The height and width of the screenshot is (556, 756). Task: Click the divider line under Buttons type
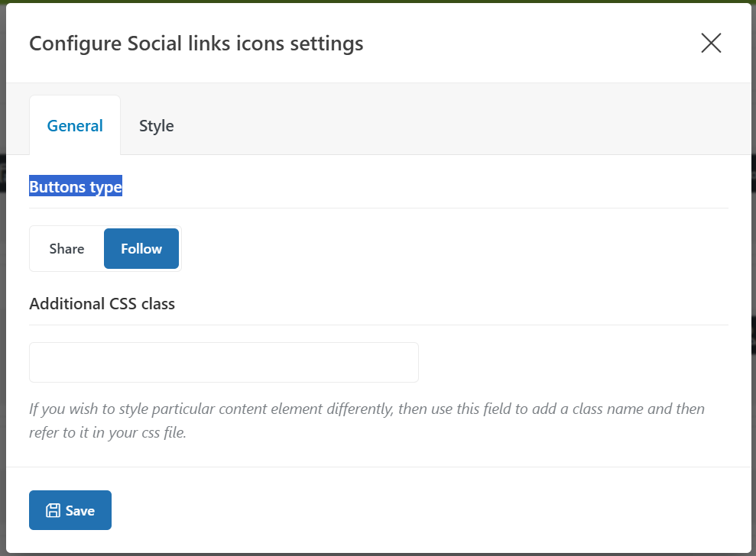378,208
